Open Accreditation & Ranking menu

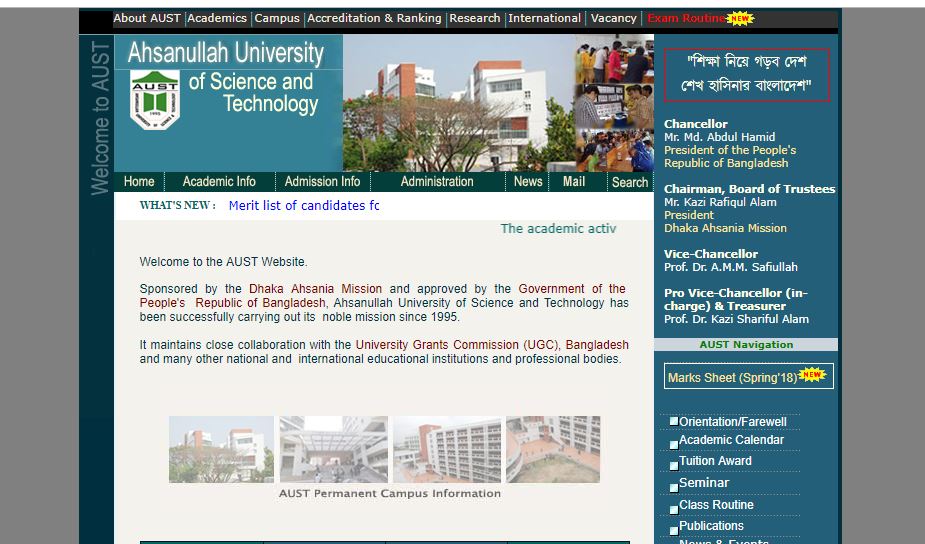[x=374, y=18]
